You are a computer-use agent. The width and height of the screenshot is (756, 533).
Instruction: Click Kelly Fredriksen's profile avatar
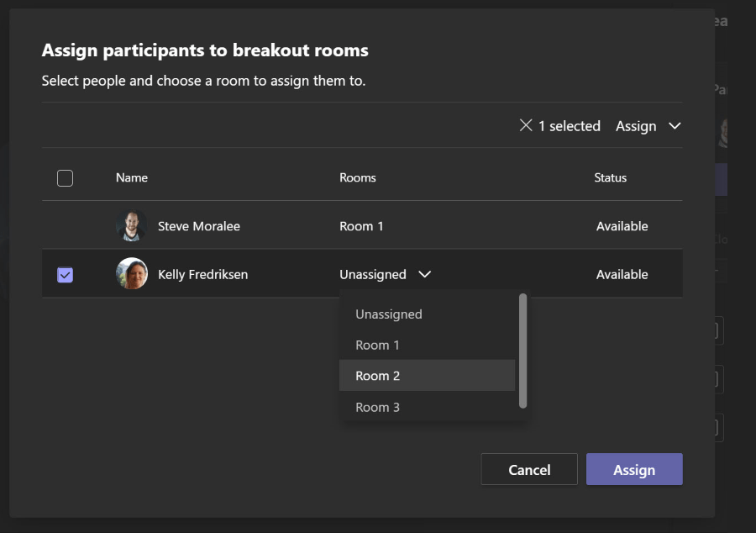pos(131,274)
